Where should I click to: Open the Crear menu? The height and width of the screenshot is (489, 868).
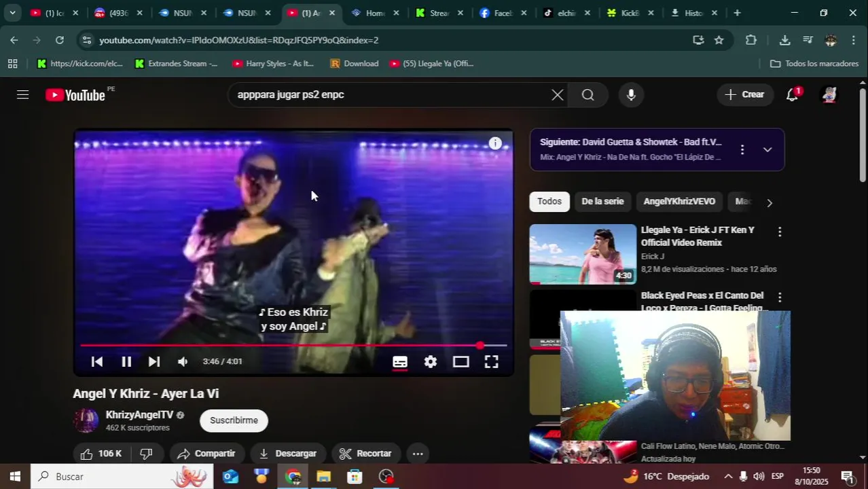point(745,94)
